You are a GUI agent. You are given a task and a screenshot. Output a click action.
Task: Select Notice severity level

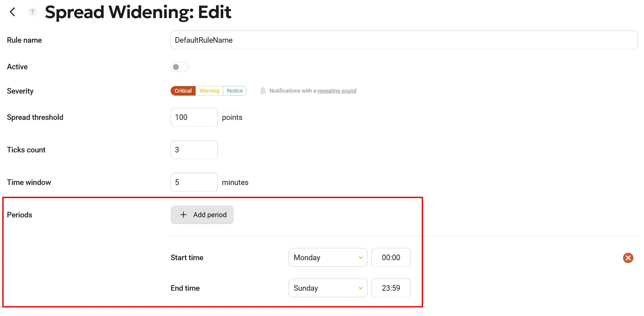[235, 91]
